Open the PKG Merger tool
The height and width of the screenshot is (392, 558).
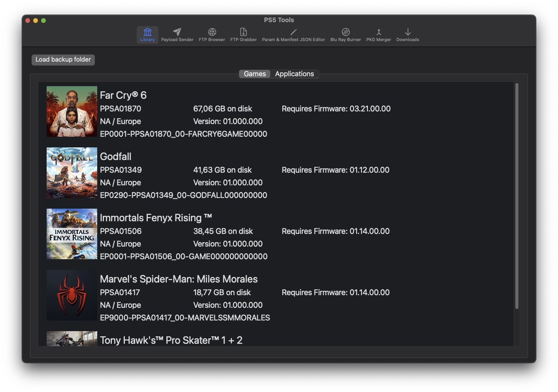click(378, 34)
